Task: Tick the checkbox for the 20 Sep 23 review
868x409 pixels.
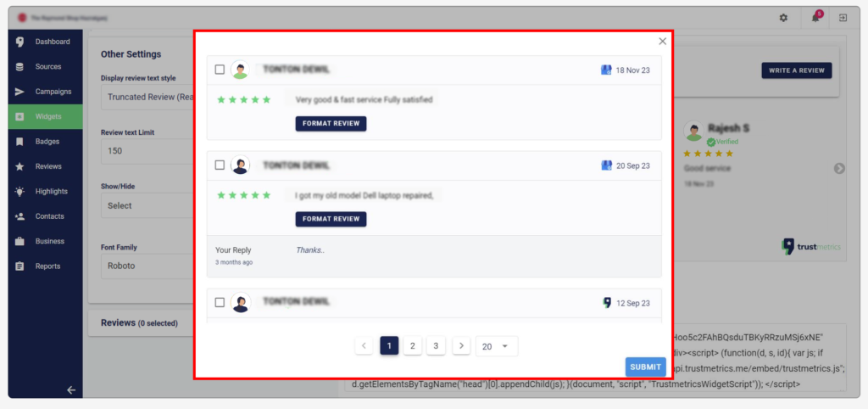Action: (220, 165)
